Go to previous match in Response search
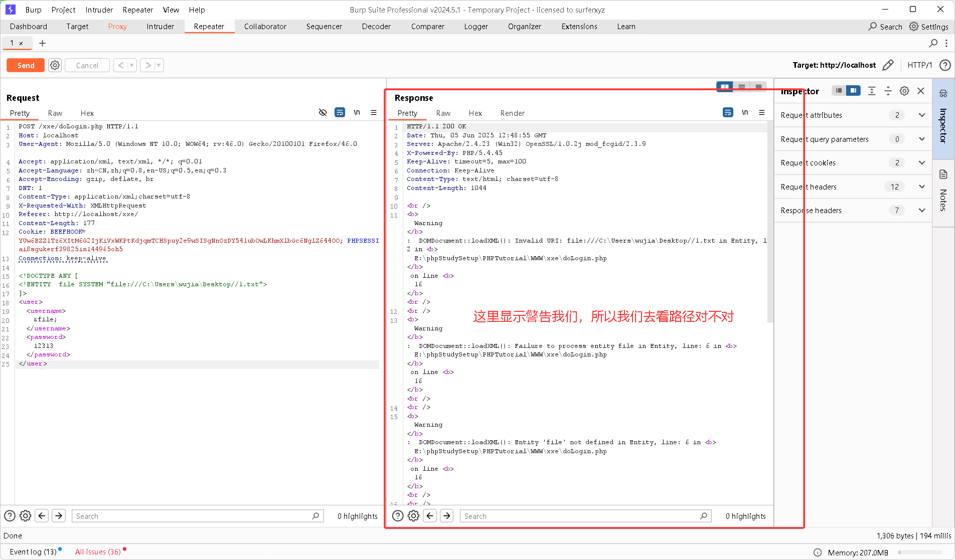The width and height of the screenshot is (955, 560). click(430, 515)
